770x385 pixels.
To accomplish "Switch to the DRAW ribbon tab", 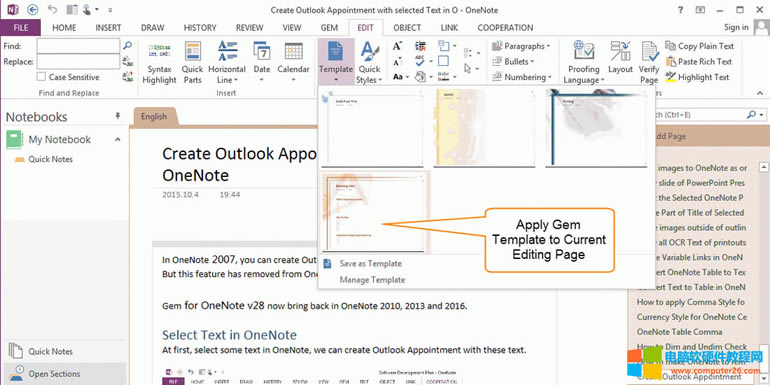I will click(x=153, y=28).
